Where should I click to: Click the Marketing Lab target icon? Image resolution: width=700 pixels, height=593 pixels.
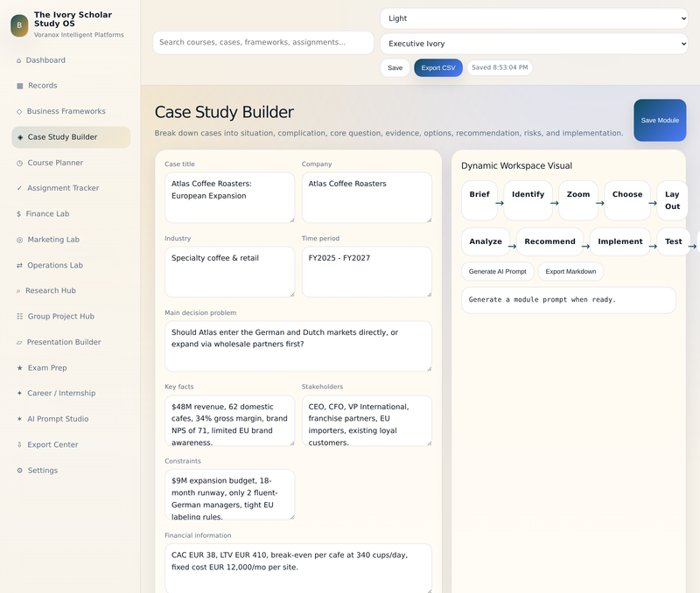pos(19,240)
